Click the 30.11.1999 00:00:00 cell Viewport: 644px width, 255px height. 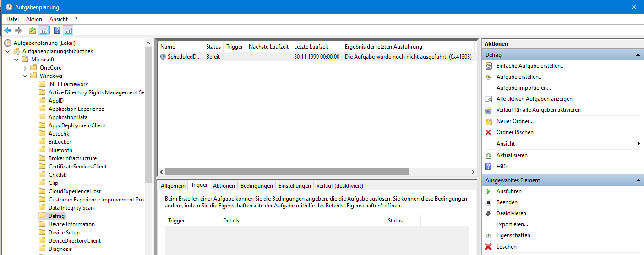[317, 57]
